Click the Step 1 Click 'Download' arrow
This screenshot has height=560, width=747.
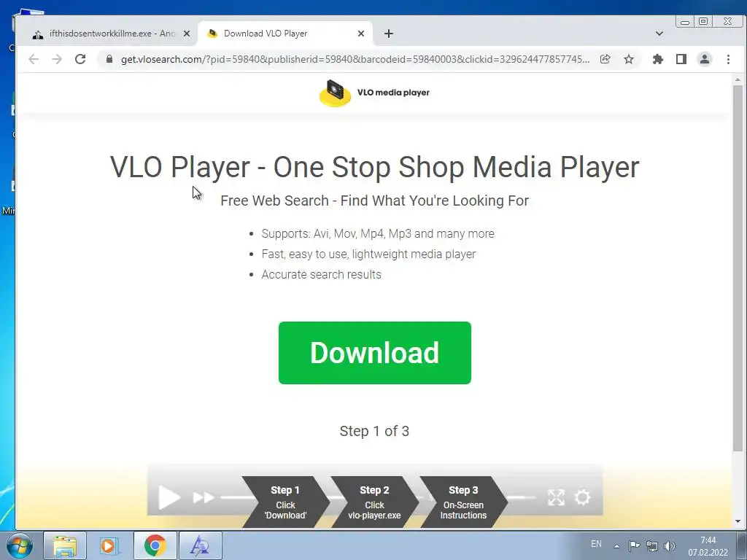click(285, 502)
